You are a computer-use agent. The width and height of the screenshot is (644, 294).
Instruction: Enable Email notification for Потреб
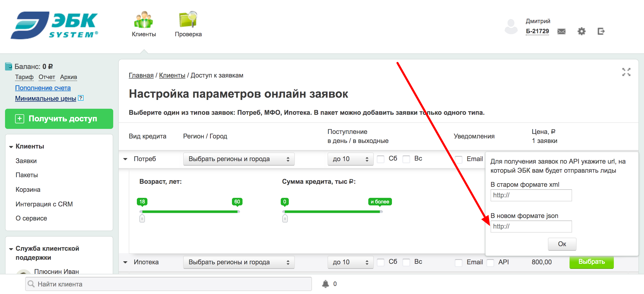(x=458, y=160)
